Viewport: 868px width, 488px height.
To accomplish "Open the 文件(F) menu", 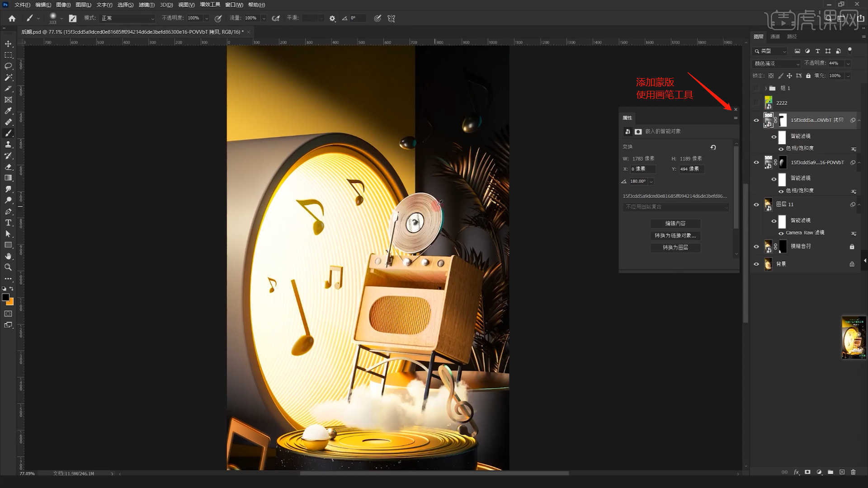I will click(x=22, y=5).
